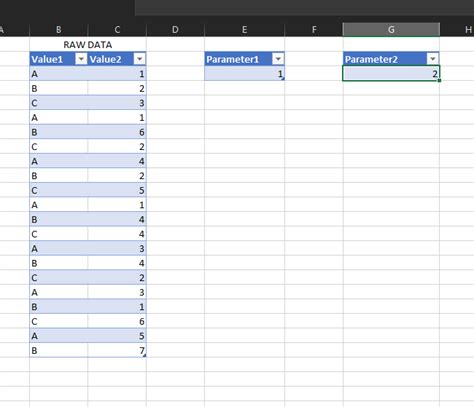This screenshot has height=407, width=474.
Task: Select the highlighted column G header
Action: (x=391, y=30)
